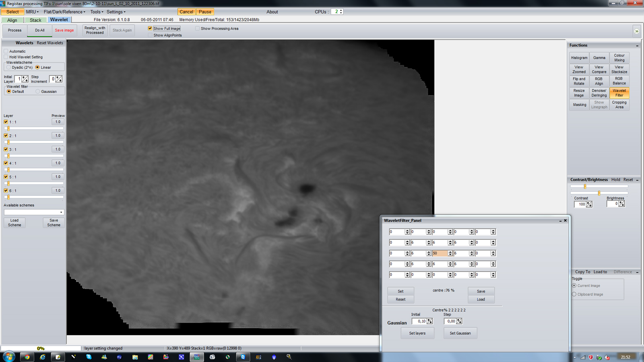Open Internet Explorer from taskbar
Screen dimensions: 644x362
coord(42,357)
